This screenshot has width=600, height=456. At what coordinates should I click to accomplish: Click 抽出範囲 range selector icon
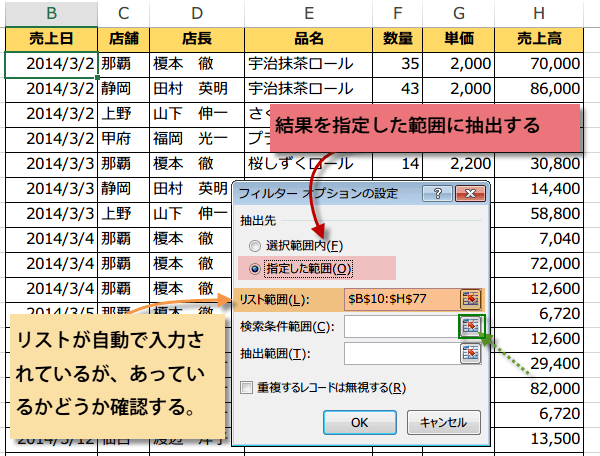pyautogui.click(x=471, y=353)
